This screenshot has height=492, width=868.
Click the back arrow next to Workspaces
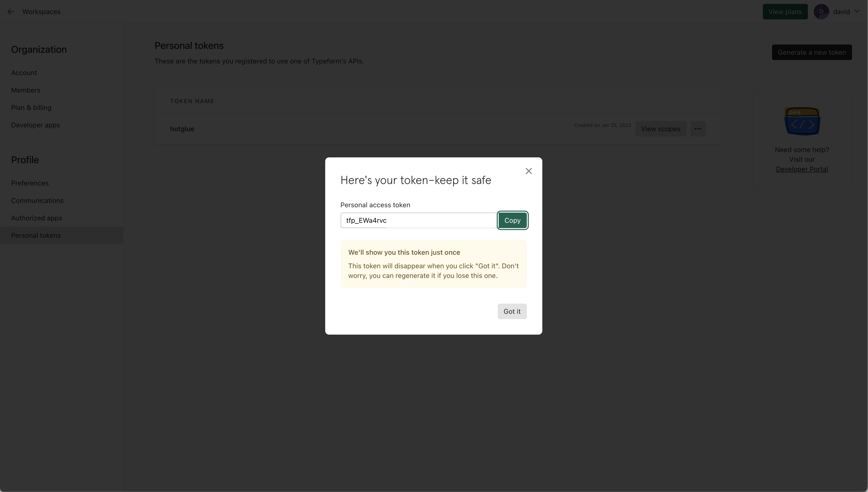(11, 11)
